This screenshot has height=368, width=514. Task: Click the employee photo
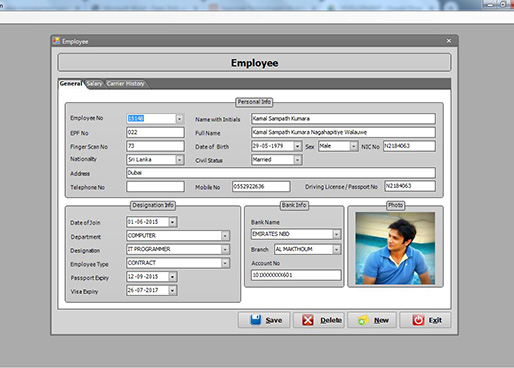[x=395, y=248]
